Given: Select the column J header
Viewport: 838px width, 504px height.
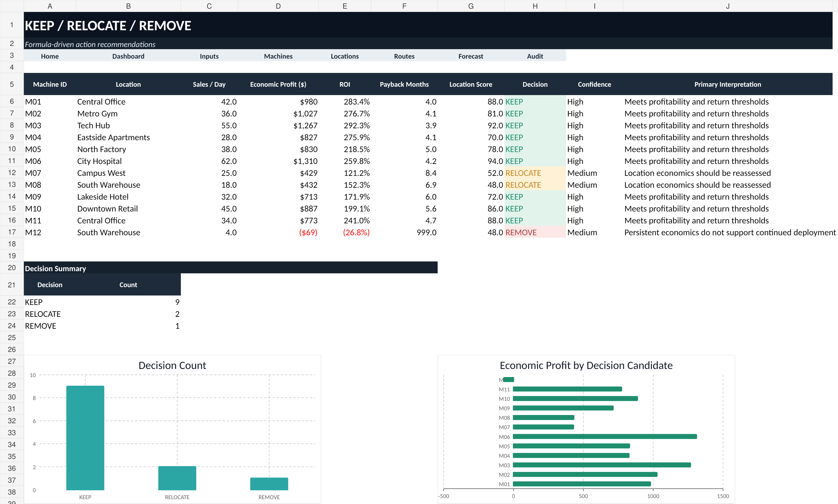Looking at the screenshot, I should (x=727, y=6).
